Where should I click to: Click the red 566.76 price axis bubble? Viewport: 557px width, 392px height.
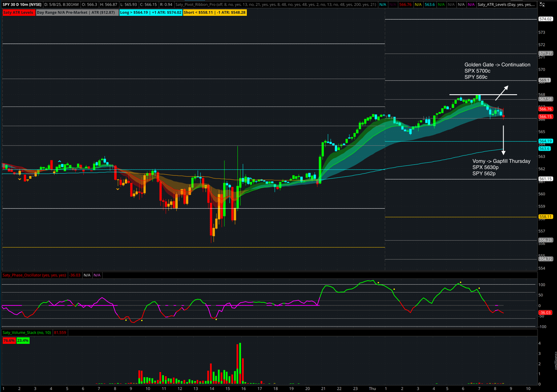click(x=545, y=109)
